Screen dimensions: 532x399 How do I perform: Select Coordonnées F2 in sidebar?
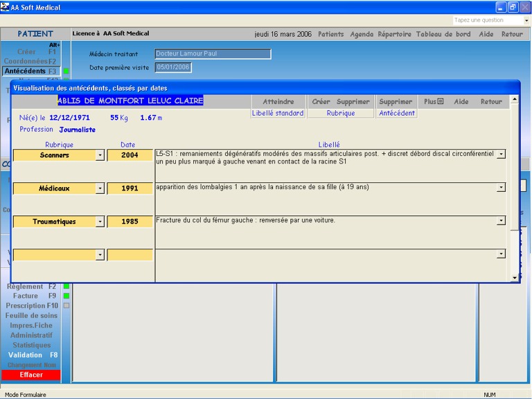(30, 62)
